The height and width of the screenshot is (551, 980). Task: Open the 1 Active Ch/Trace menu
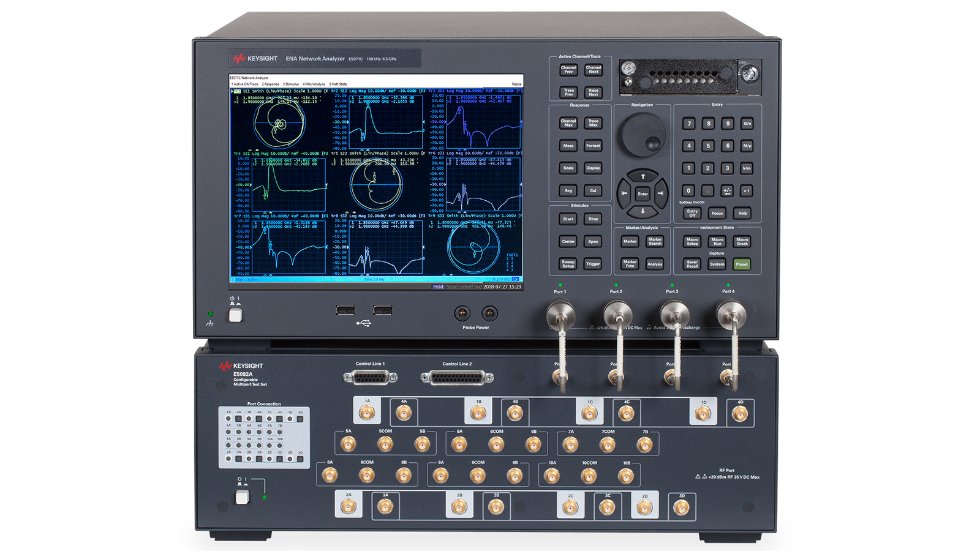click(244, 84)
